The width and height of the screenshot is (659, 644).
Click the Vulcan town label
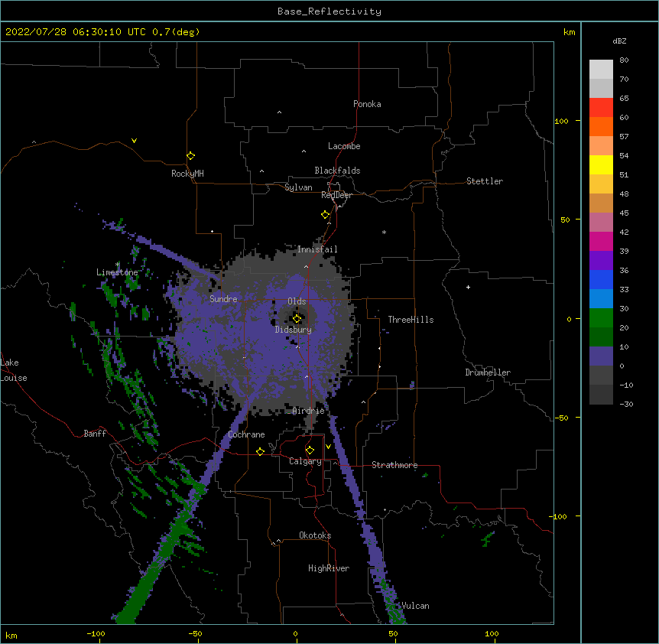416,606
